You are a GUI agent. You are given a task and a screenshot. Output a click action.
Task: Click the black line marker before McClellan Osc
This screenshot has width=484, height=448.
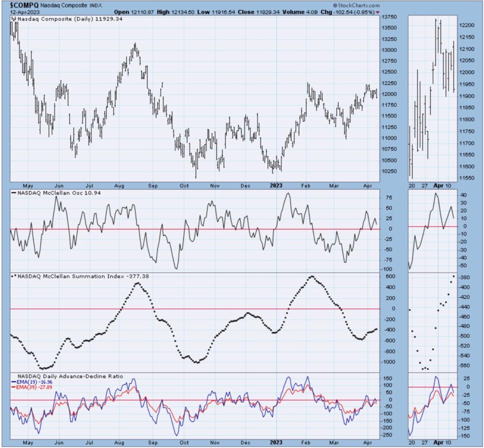[13, 193]
